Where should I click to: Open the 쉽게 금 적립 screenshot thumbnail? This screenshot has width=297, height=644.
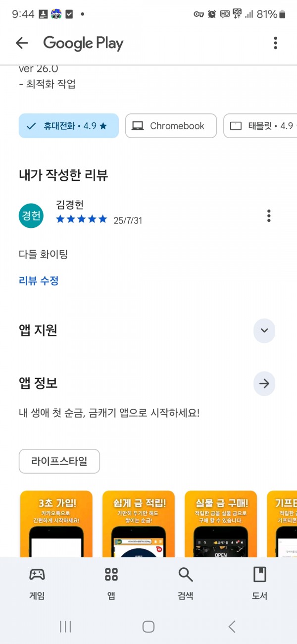pyautogui.click(x=139, y=524)
